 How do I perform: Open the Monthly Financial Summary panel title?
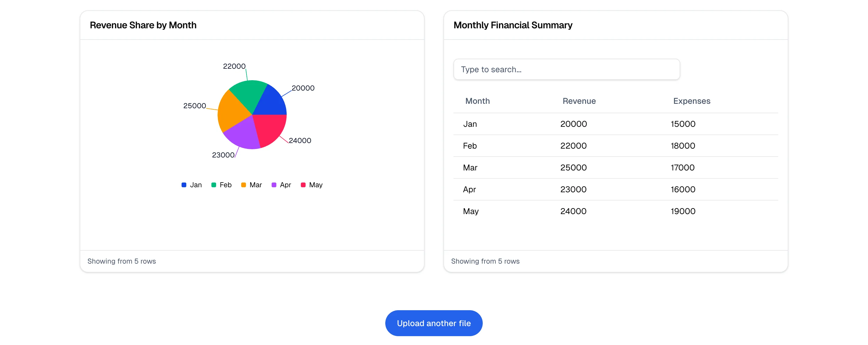pyautogui.click(x=513, y=25)
